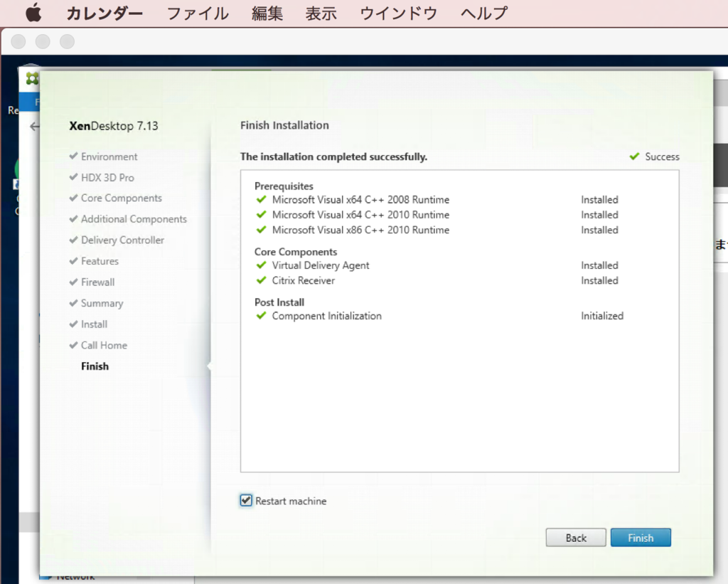Select the Features step
The height and width of the screenshot is (584, 728).
(x=100, y=261)
